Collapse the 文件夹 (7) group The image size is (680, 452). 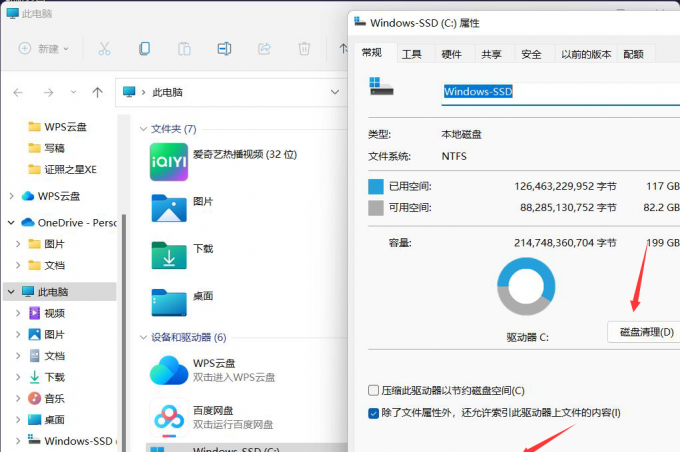(x=144, y=129)
